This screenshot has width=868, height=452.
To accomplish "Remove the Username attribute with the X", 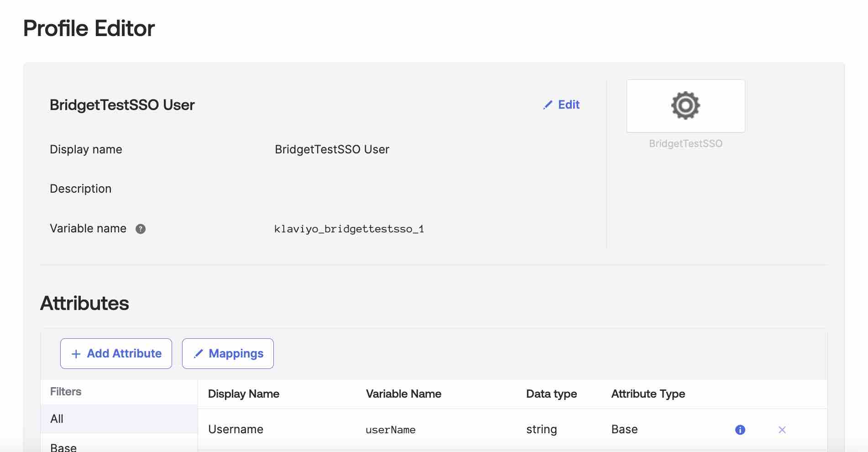I will (782, 430).
